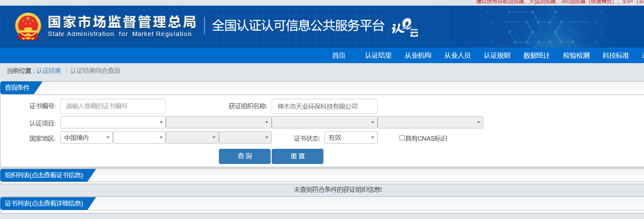Focus the 获证组织名称 input field
644x219 pixels.
click(324, 106)
